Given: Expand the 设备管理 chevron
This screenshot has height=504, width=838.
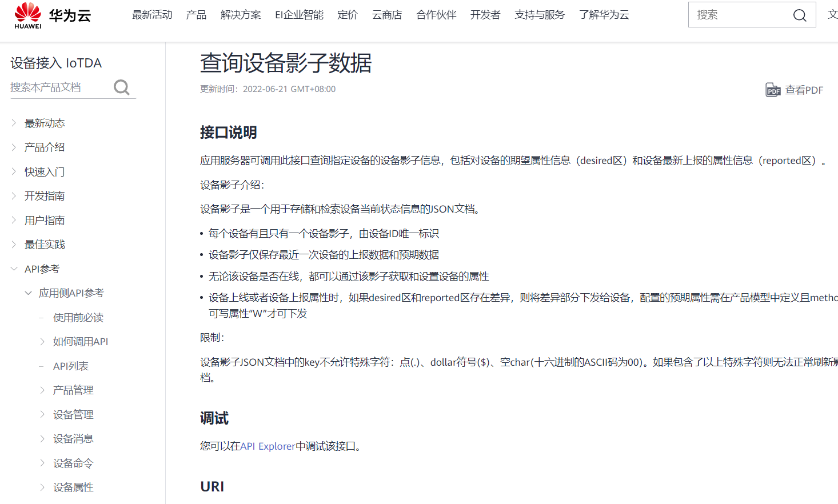Looking at the screenshot, I should 42,414.
